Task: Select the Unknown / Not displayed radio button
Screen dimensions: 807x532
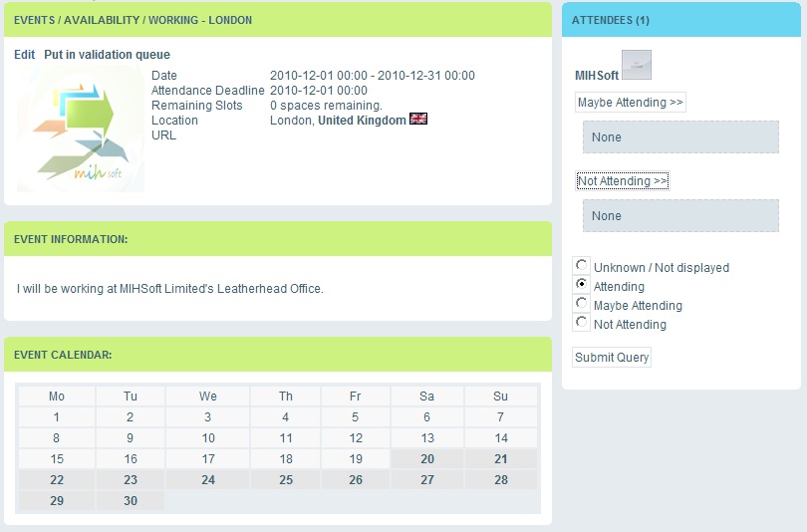Action: (x=581, y=266)
